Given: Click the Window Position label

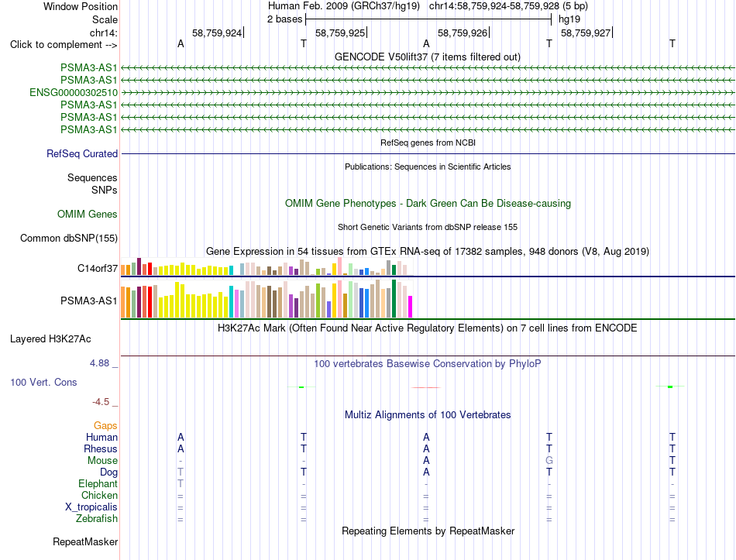Looking at the screenshot, I should (81, 6).
